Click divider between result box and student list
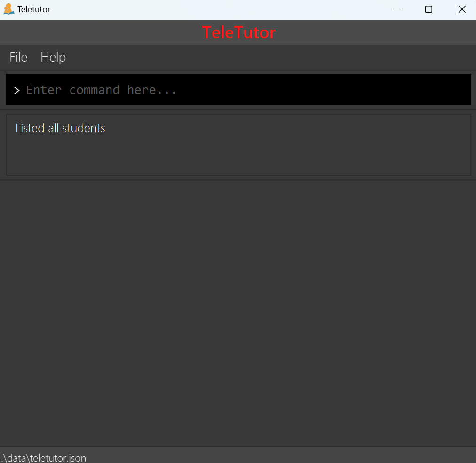 click(x=238, y=180)
